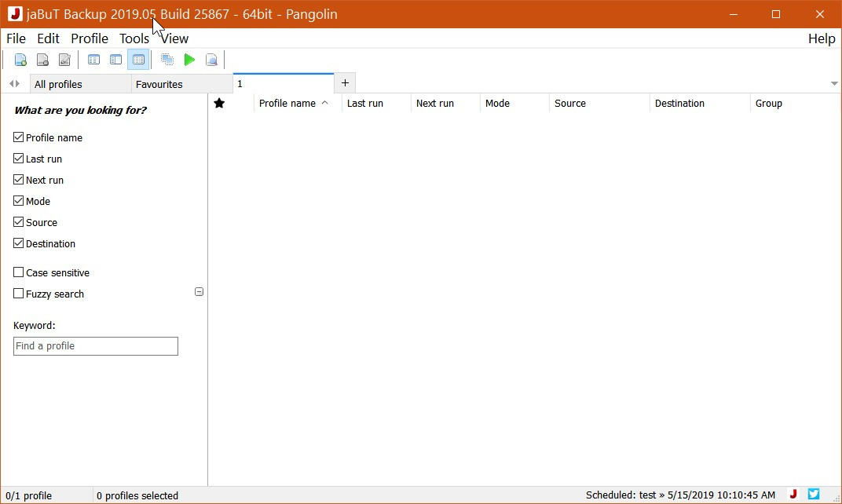Click the star favourites column header
Screen dimensions: 842x504
(219, 103)
